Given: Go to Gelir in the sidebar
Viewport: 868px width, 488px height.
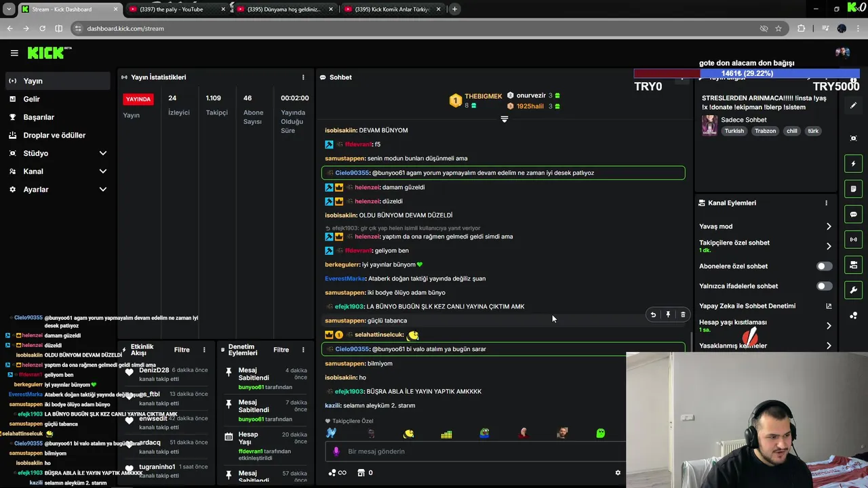Looking at the screenshot, I should 58,99.
